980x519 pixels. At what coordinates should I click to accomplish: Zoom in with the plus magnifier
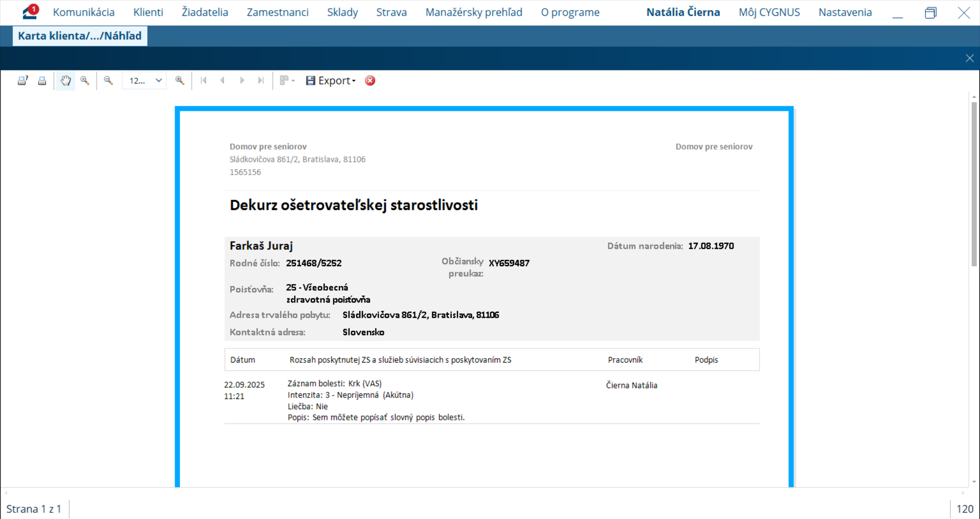coord(180,81)
